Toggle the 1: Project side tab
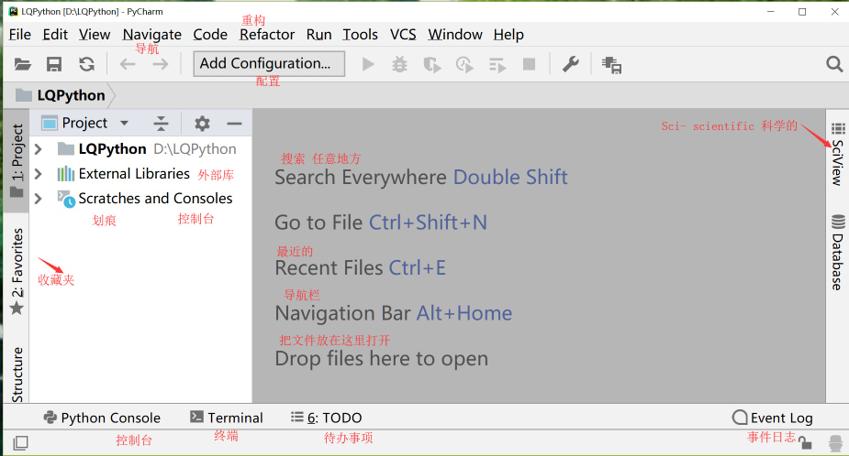Image resolution: width=849 pixels, height=456 pixels. pos(17,161)
